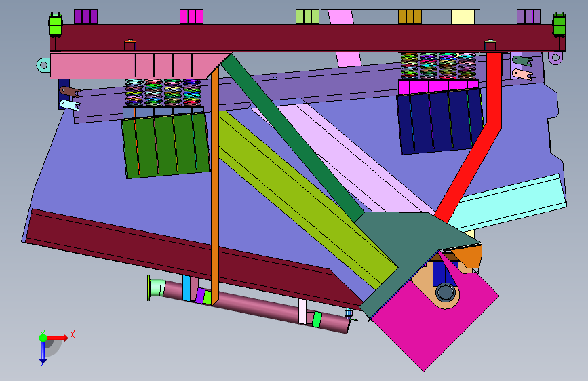
Task: Select the long maroon top horizontal beam
Action: 307,38
